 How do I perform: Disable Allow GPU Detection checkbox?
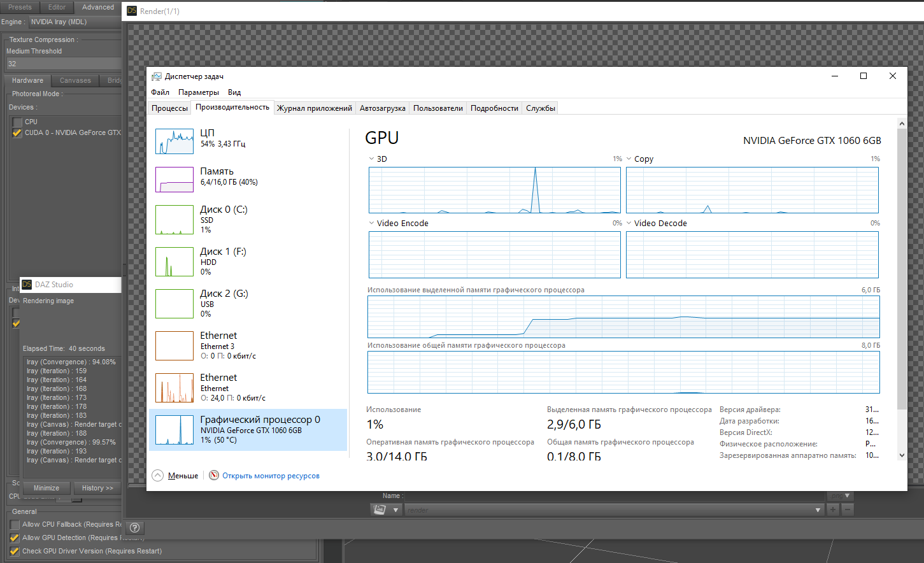click(x=15, y=538)
